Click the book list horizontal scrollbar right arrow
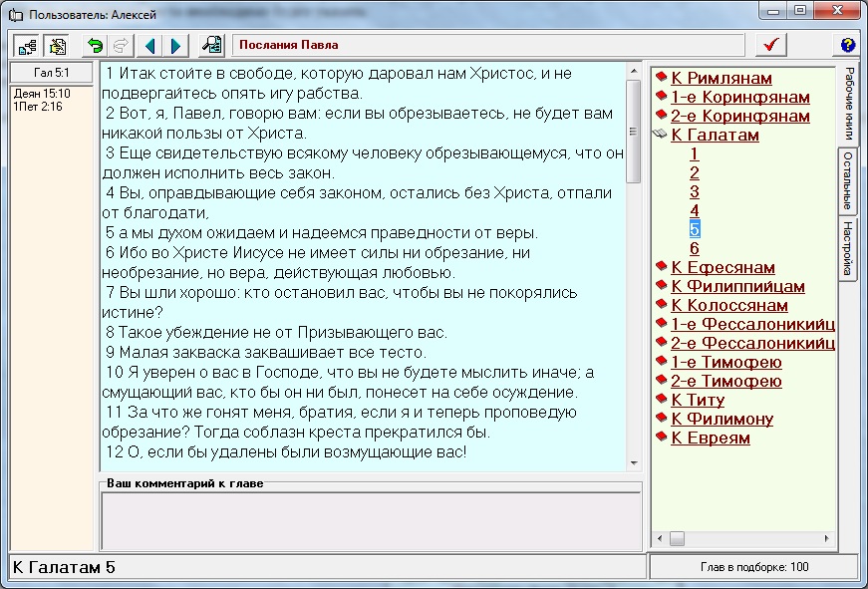The image size is (868, 589). [828, 539]
